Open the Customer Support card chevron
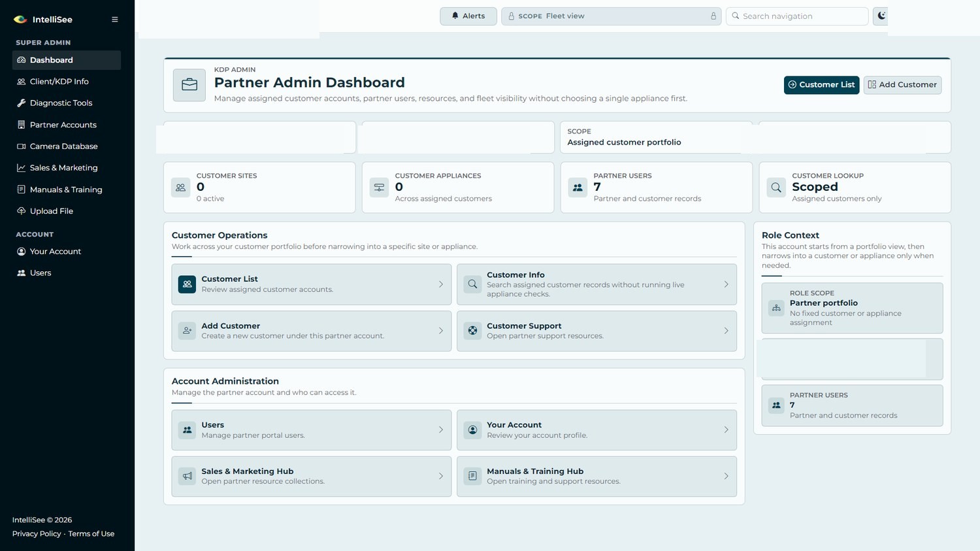The width and height of the screenshot is (980, 551). (x=726, y=331)
